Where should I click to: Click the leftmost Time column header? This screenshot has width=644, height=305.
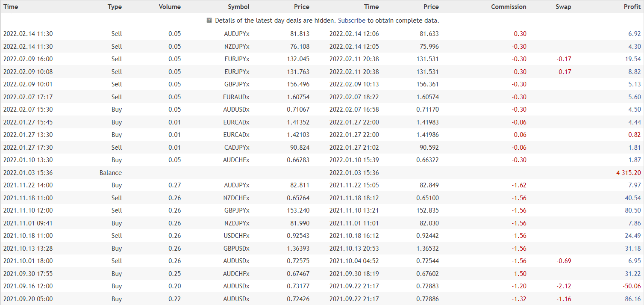[11, 7]
